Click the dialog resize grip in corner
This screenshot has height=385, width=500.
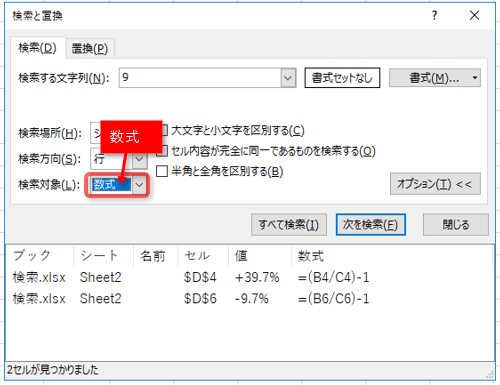coord(490,375)
